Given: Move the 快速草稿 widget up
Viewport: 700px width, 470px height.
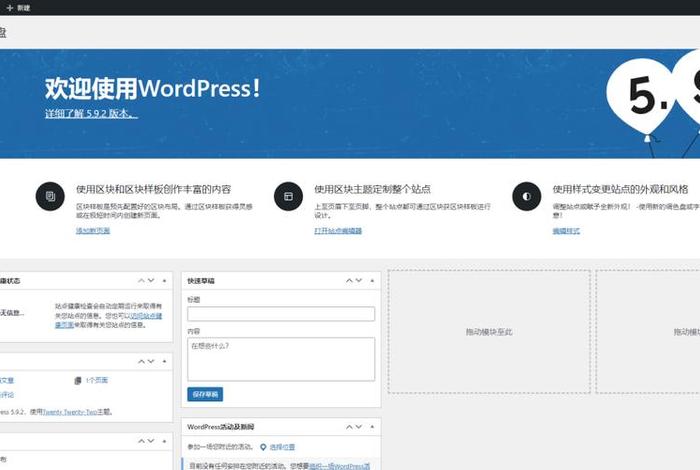Looking at the screenshot, I should tap(349, 281).
